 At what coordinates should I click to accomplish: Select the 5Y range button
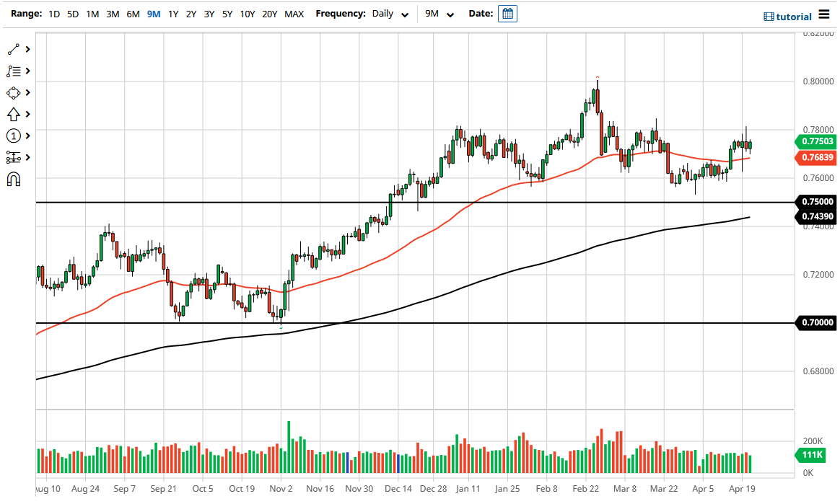pos(227,13)
